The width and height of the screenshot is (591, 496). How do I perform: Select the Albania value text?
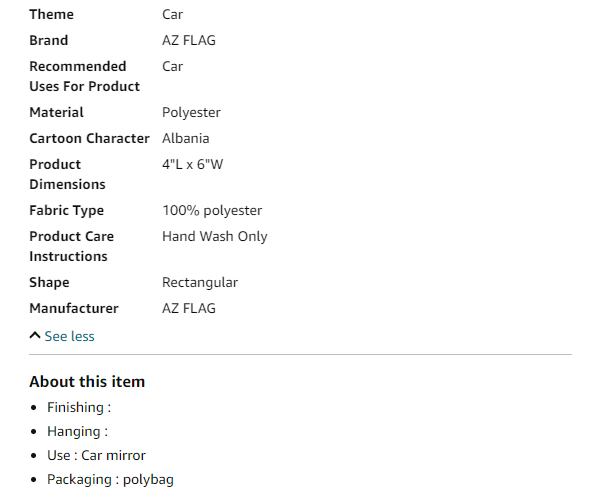pos(185,138)
